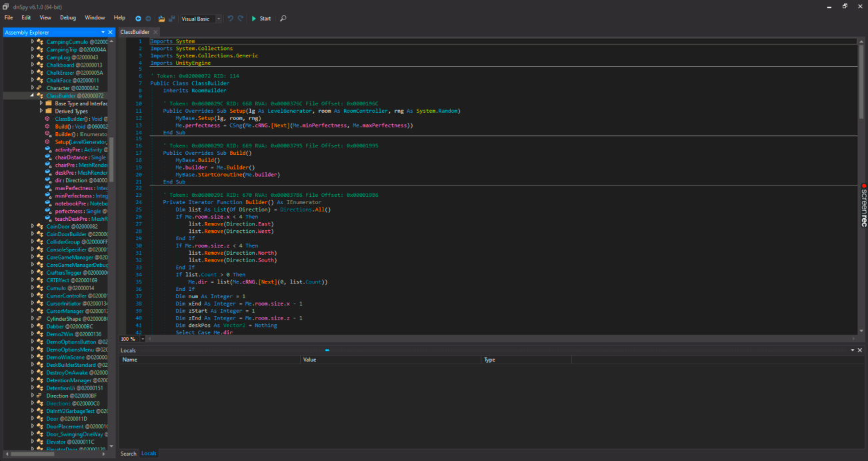Click the enum icon beside Character @020000A2
The width and height of the screenshot is (868, 461).
tap(40, 88)
